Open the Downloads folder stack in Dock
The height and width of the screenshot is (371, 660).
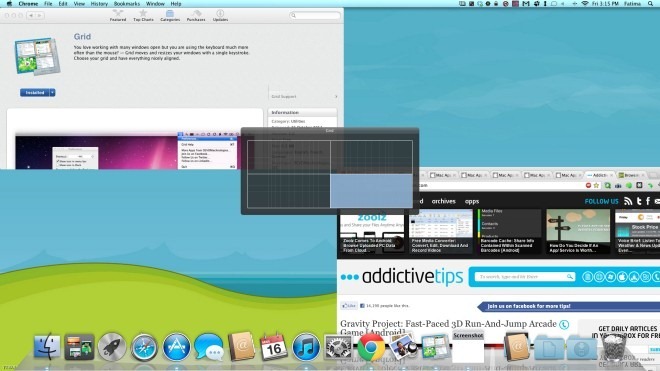pyautogui.click(x=582, y=347)
